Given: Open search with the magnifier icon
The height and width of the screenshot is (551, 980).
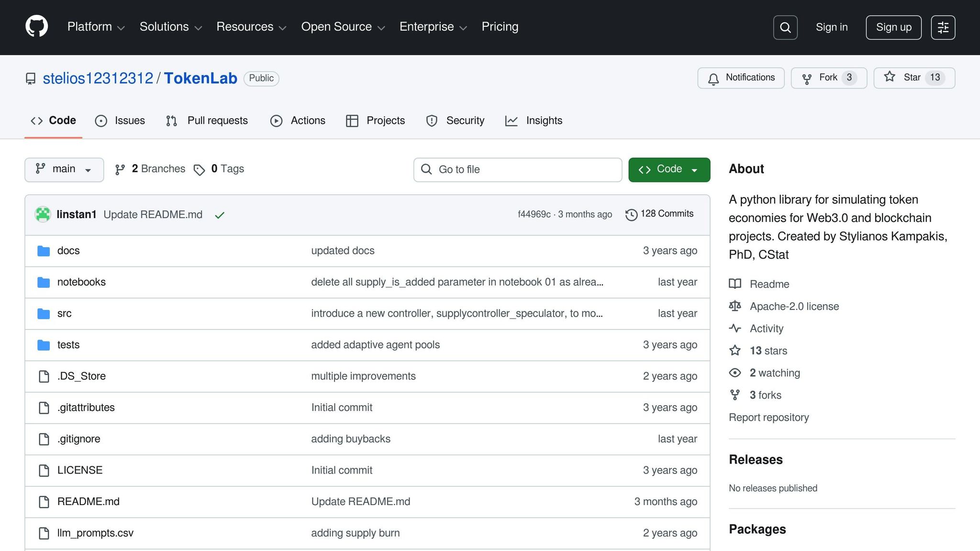Looking at the screenshot, I should pos(785,27).
